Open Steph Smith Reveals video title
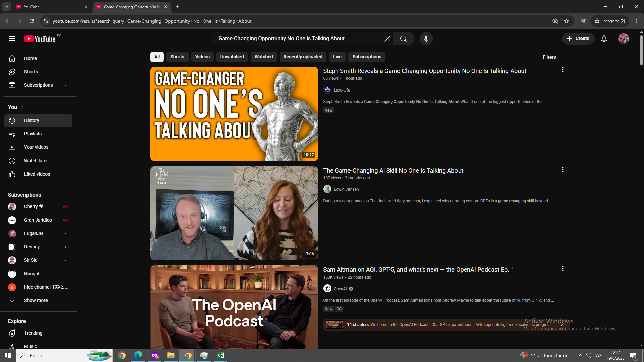Viewport: 644px width, 362px height. (425, 71)
